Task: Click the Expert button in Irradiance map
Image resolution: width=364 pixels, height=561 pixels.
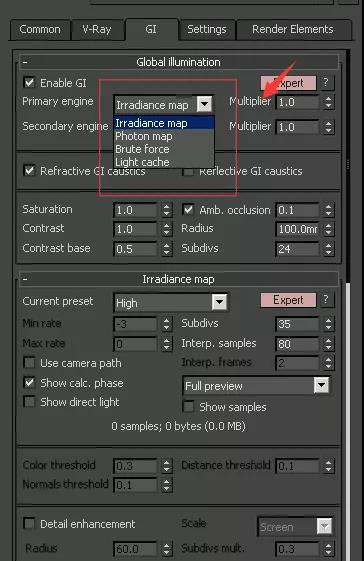Action: (288, 300)
